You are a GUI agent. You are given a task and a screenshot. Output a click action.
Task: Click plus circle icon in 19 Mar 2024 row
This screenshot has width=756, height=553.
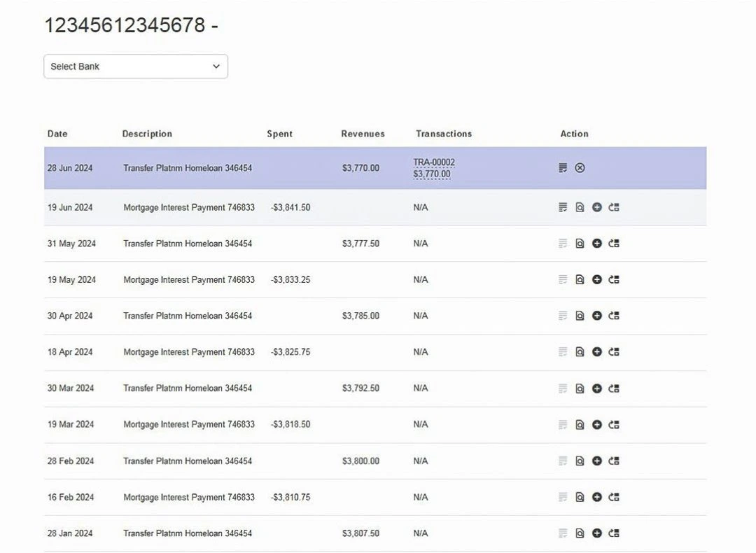pyautogui.click(x=596, y=424)
